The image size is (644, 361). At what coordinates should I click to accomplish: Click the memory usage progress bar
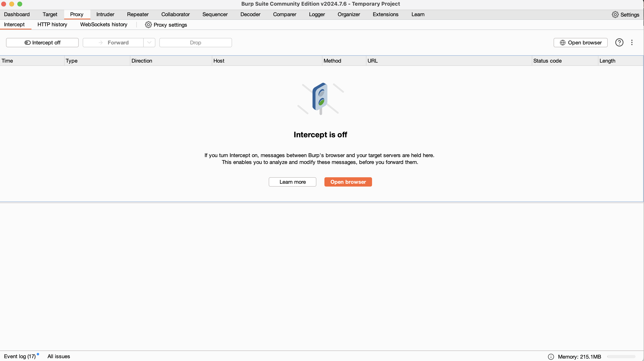pyautogui.click(x=621, y=357)
